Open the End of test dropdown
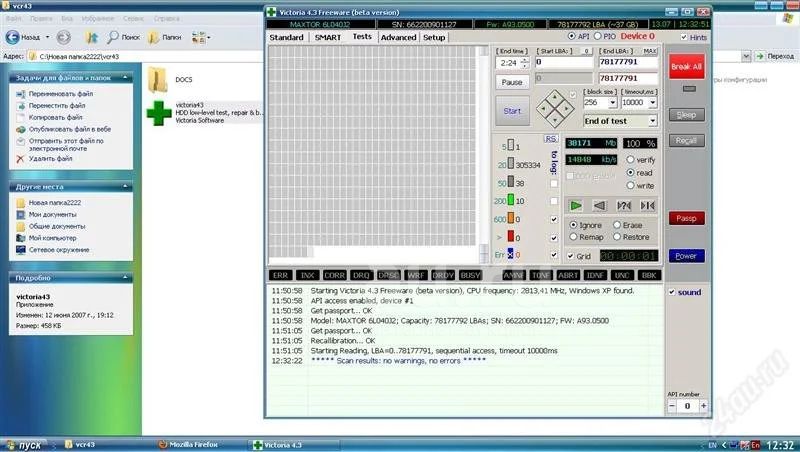The image size is (800, 452). tap(653, 121)
